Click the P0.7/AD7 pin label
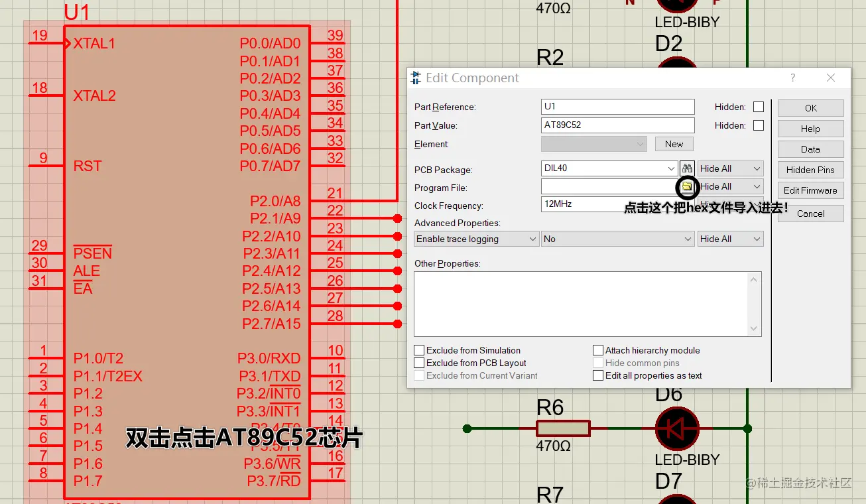Screen dimensions: 866x504 coord(270,166)
